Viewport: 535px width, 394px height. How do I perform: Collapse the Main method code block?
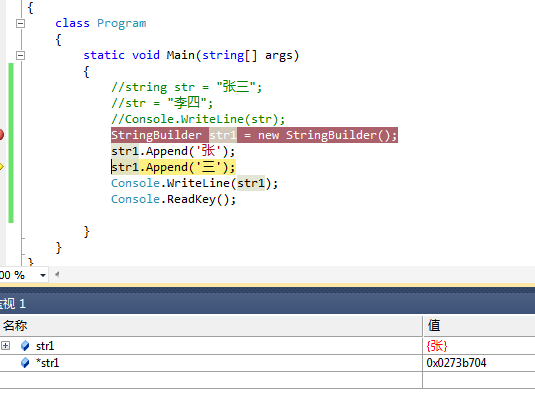pyautogui.click(x=20, y=55)
